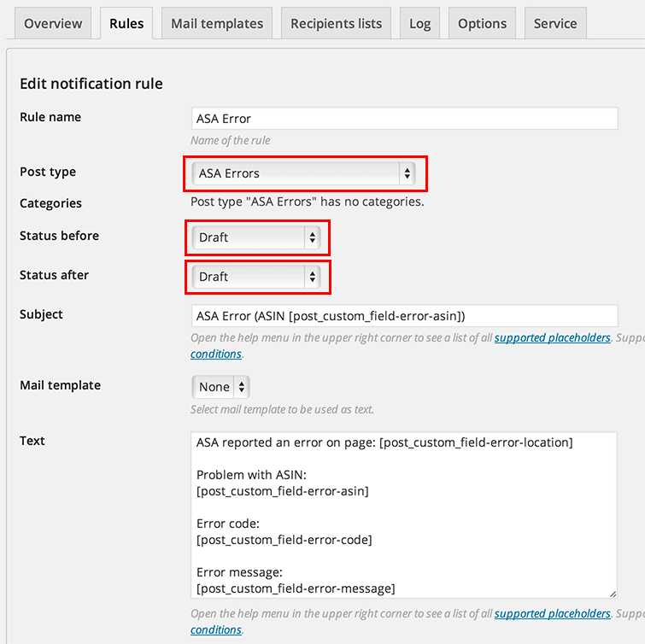Open the Post type dropdown
The image size is (645, 644).
[x=303, y=173]
